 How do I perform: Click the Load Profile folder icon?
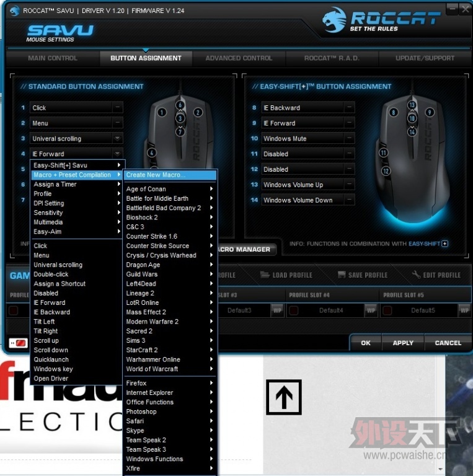coord(265,275)
